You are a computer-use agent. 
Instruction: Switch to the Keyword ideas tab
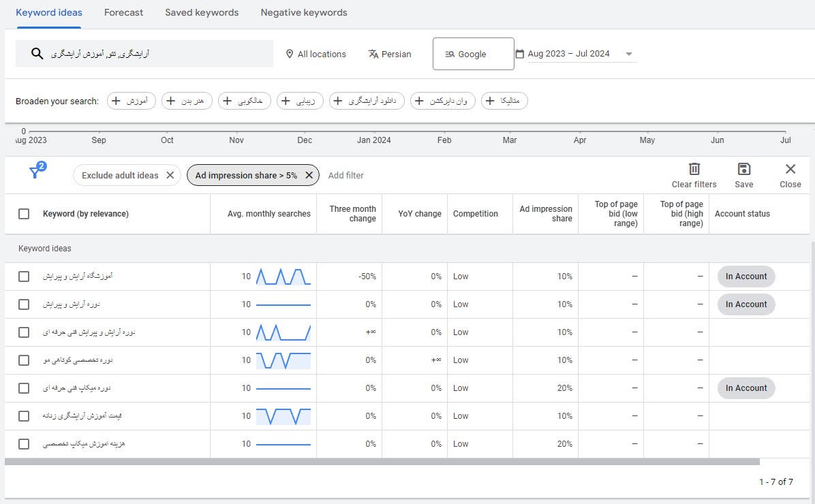[x=49, y=12]
